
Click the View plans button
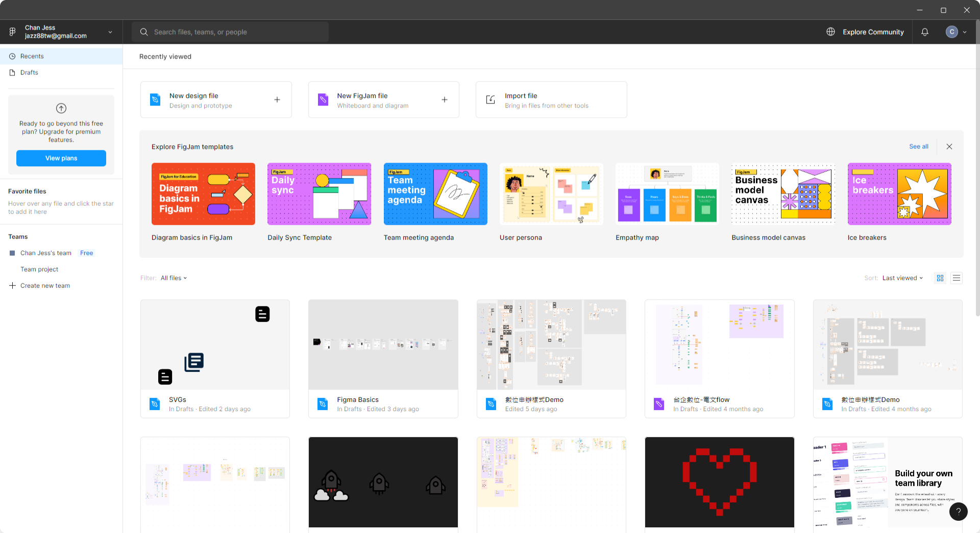coord(61,158)
